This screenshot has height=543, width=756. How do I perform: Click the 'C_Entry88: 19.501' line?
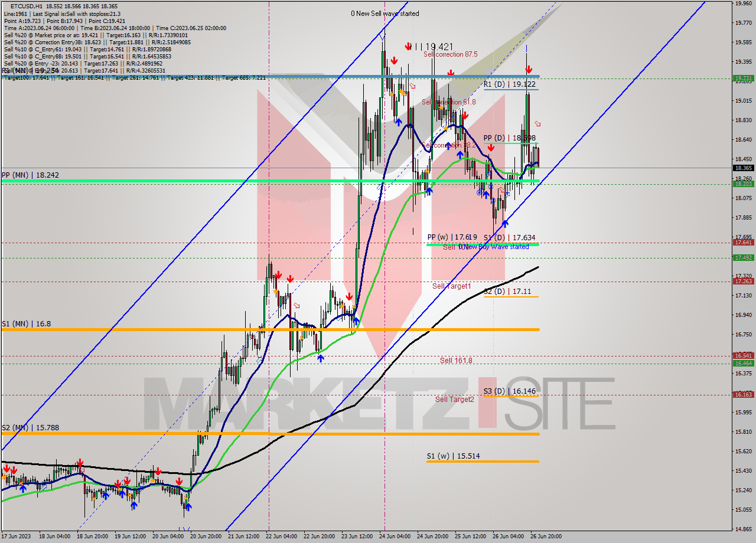(x=87, y=56)
